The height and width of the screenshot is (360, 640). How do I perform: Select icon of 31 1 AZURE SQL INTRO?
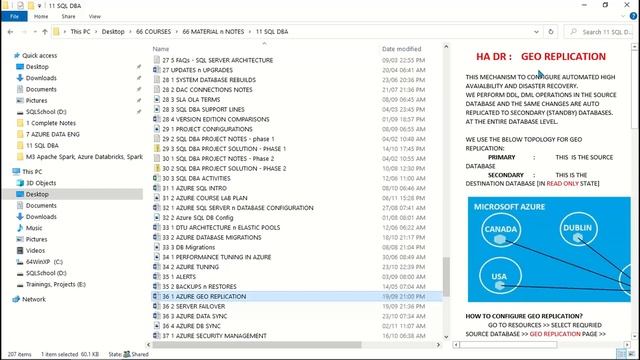click(156, 188)
